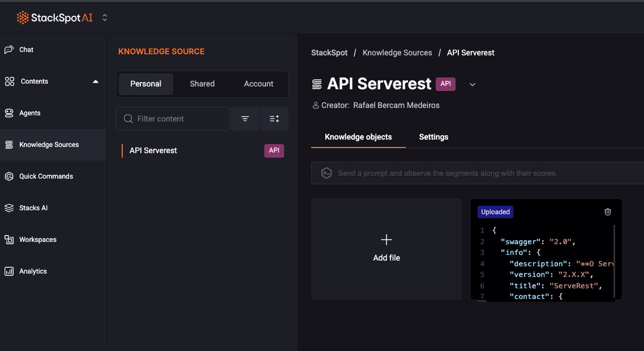The width and height of the screenshot is (644, 351).
Task: Click the API badge on list item
Action: pyautogui.click(x=274, y=150)
